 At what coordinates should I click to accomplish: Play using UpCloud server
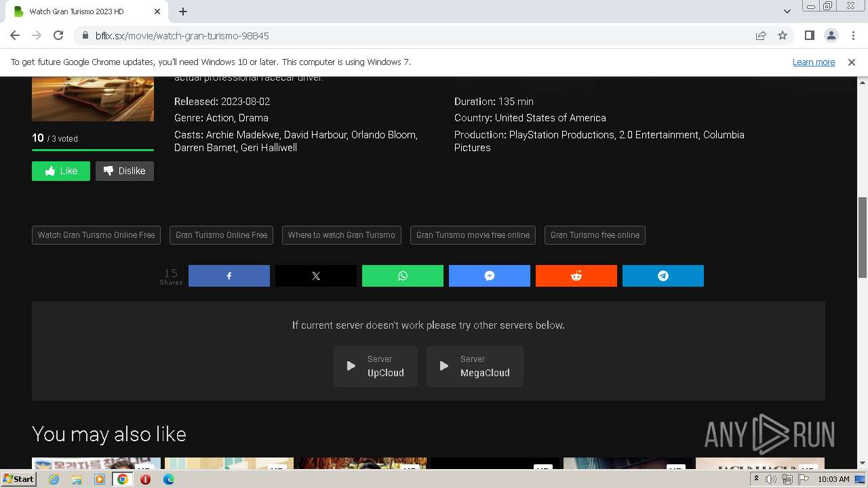(376, 366)
